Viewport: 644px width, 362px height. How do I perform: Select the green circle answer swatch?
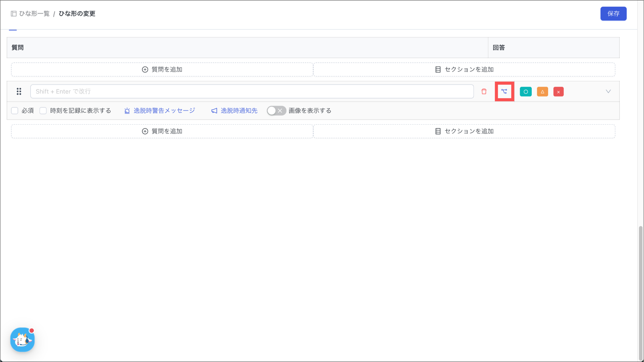click(x=526, y=92)
